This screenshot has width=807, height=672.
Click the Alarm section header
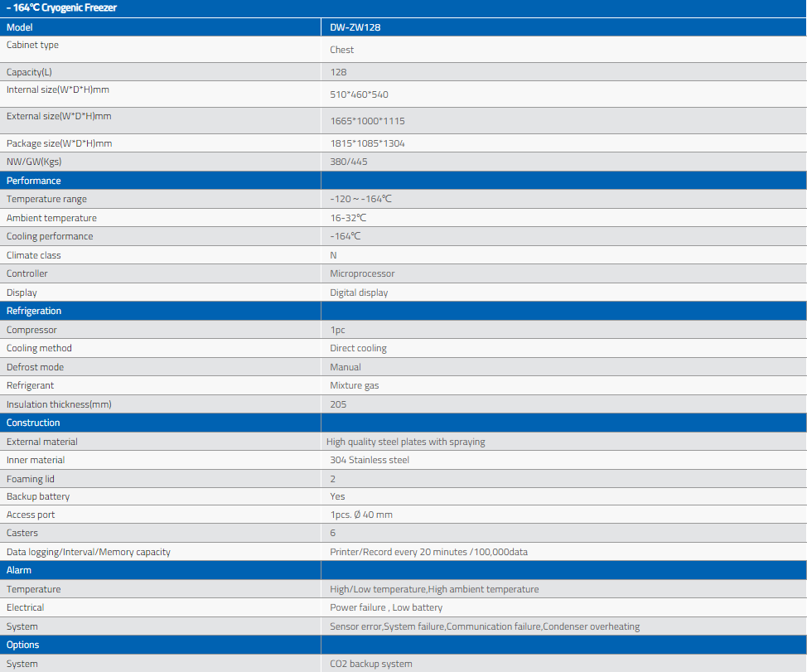pos(20,570)
